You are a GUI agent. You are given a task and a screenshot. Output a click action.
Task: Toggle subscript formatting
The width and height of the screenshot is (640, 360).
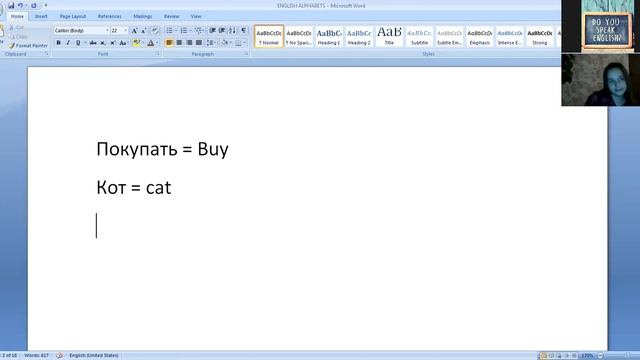tap(103, 43)
